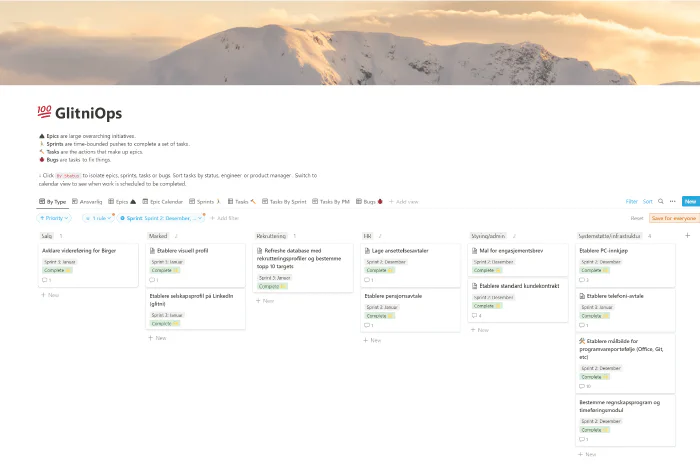
Task: Click page icon on Lage ansettelsesavtaler card
Action: click(x=366, y=251)
